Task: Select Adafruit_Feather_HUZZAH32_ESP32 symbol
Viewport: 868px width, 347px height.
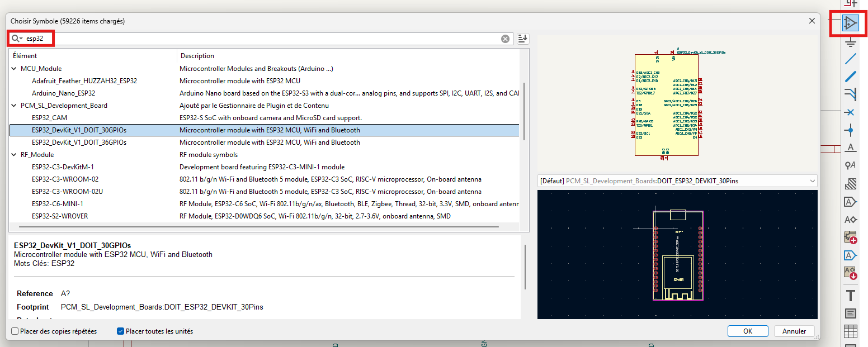Action: pyautogui.click(x=84, y=81)
